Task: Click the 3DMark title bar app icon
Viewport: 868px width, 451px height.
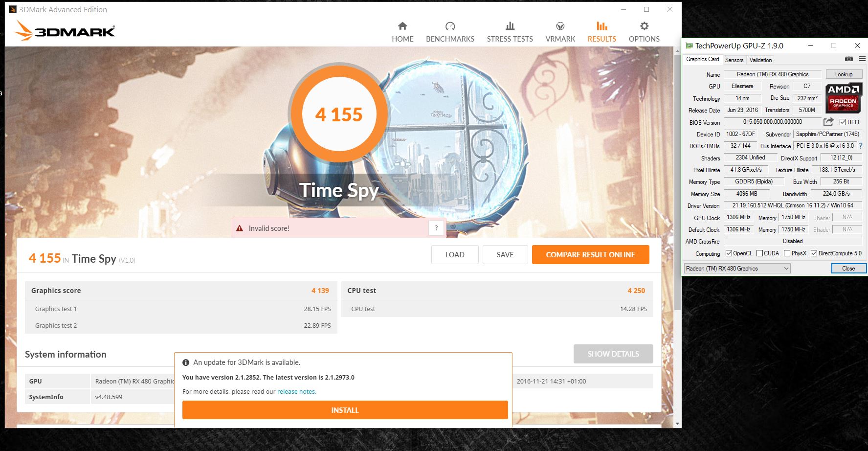Action: coord(12,9)
